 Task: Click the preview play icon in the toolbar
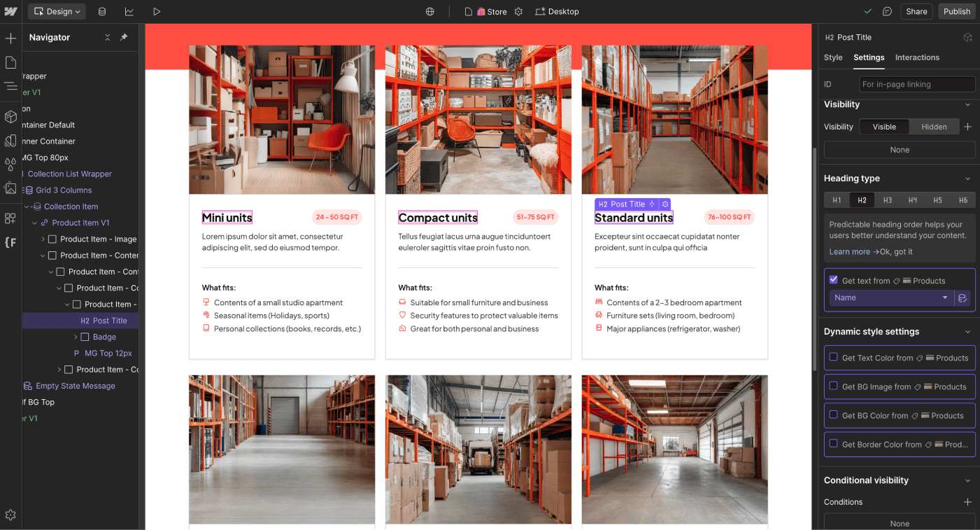(157, 11)
